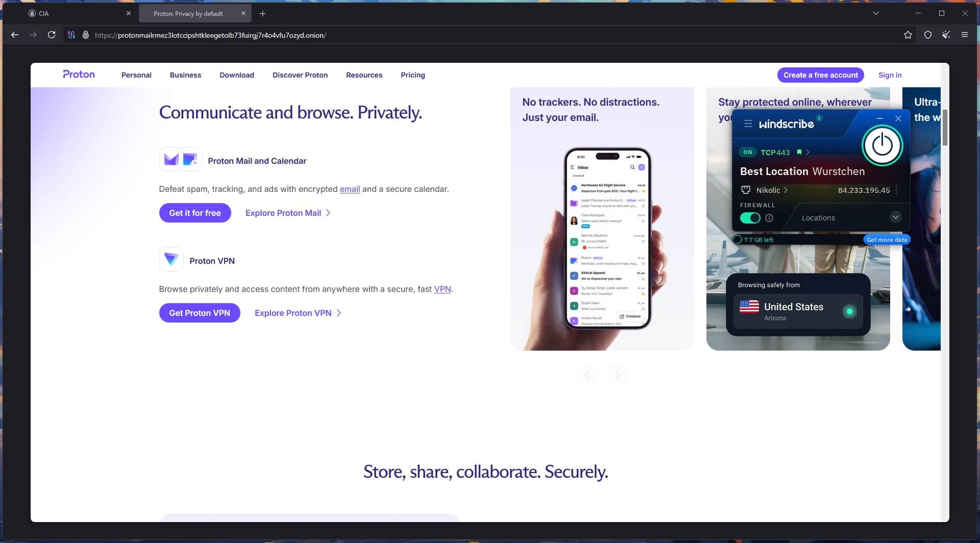Go back to the previous page
980x543 pixels.
coord(15,35)
